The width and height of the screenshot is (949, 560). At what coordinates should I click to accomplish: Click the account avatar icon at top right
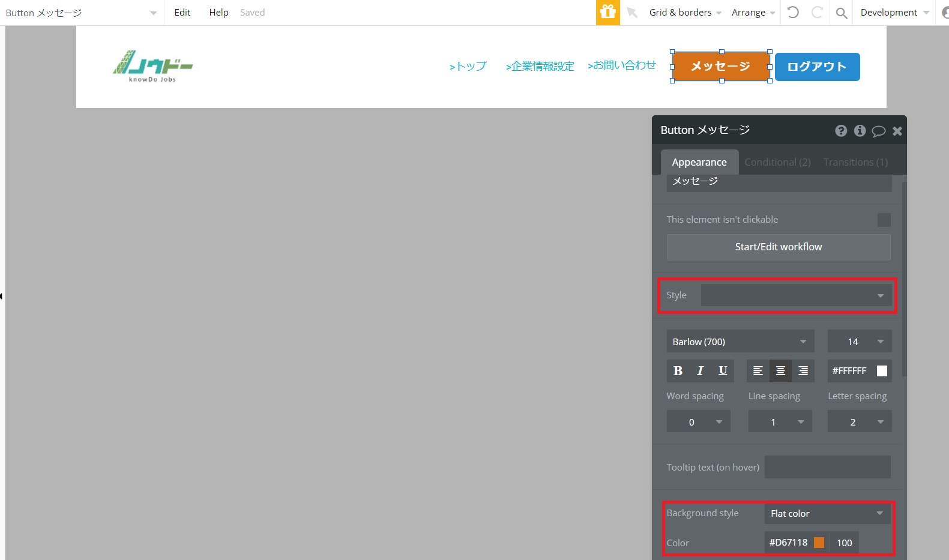945,13
